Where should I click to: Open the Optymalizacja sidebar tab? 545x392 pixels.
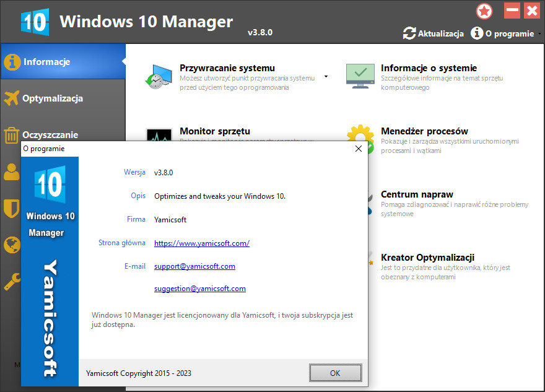63,98
